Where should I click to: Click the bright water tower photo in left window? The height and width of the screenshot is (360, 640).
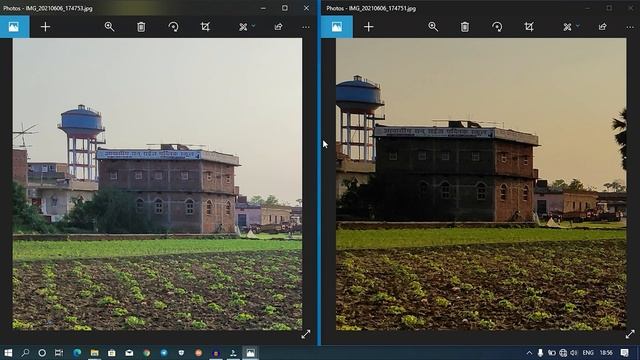click(x=158, y=184)
